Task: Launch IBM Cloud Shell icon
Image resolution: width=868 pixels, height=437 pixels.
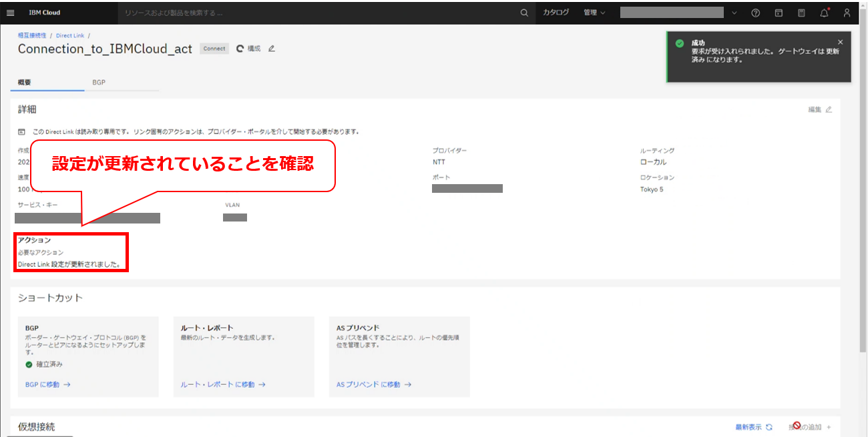Action: (x=779, y=13)
